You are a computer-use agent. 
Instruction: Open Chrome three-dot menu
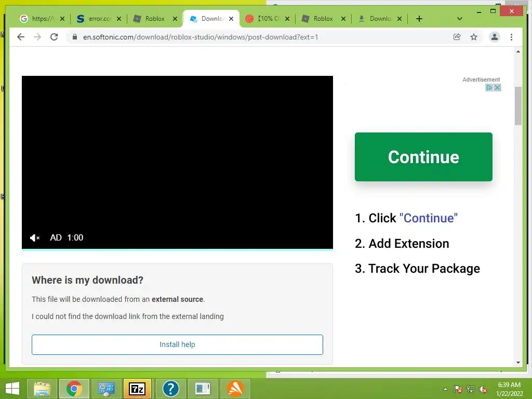pyautogui.click(x=511, y=37)
